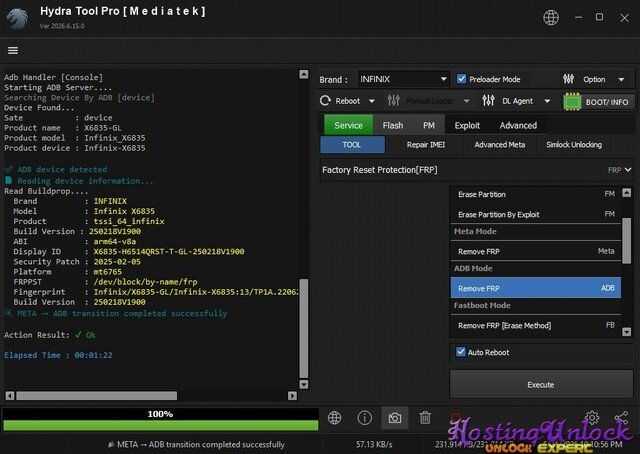Viewport: 640px width, 454px height.
Task: Click the console vertical scrollbar thumb
Action: 304,328
